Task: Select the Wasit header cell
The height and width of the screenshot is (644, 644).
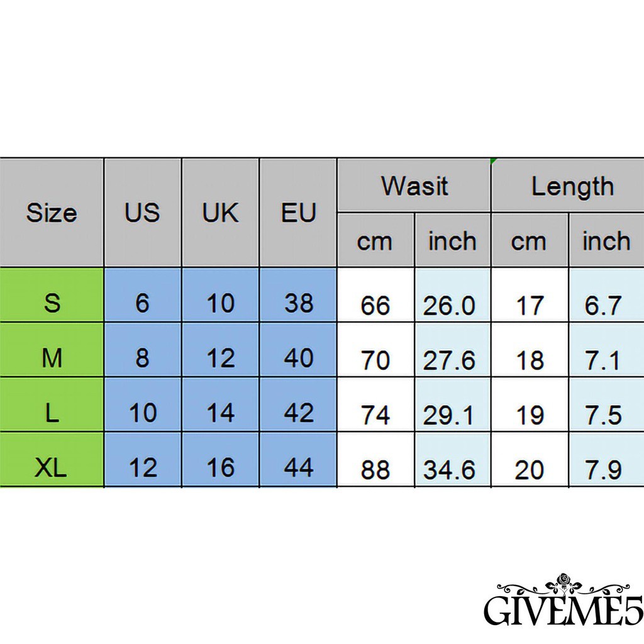Action: pyautogui.click(x=414, y=186)
